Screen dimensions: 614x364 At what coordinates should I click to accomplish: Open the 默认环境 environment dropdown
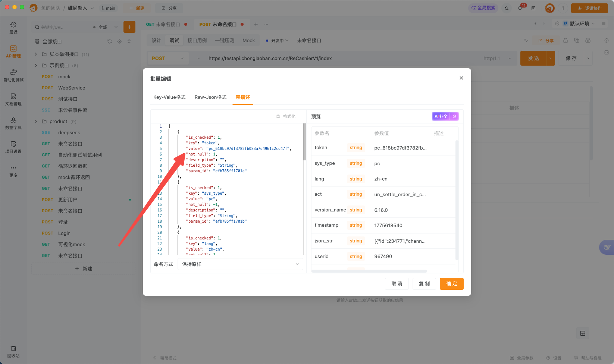point(579,23)
